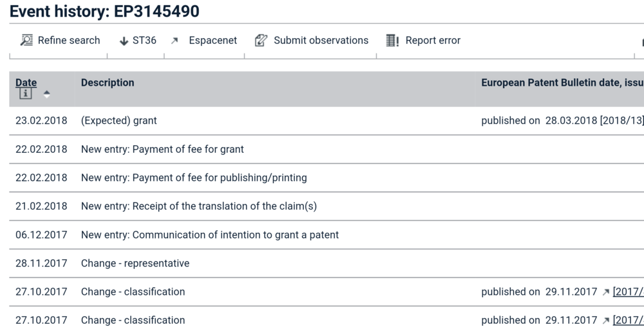Open first 29.11.2017 bulletin external-link arrow
The width and height of the screenshot is (644, 327).
click(605, 292)
